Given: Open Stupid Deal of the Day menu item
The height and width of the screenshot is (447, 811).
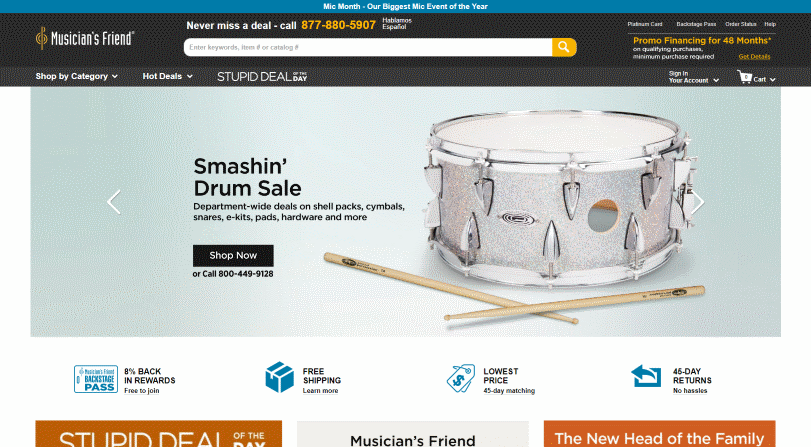Looking at the screenshot, I should coord(262,77).
